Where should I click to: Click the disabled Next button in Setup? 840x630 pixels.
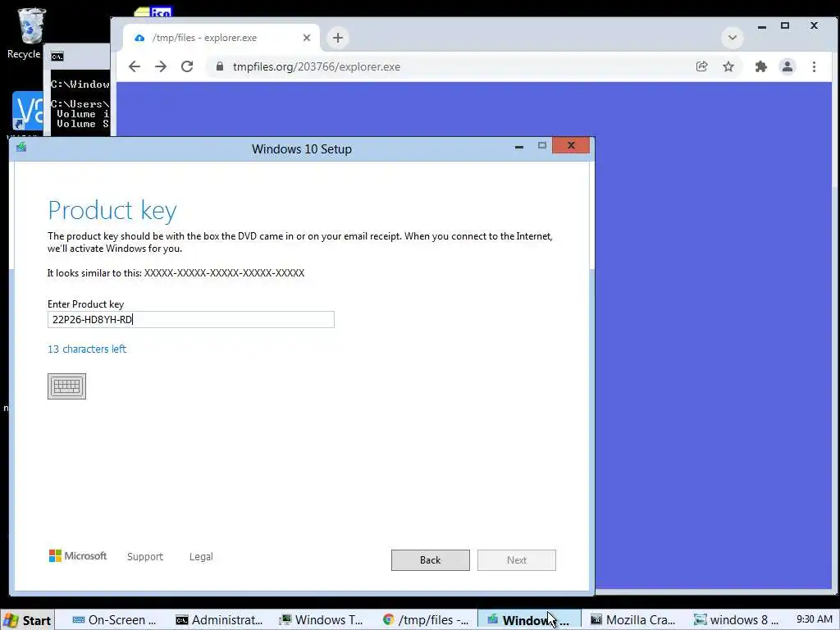517,559
